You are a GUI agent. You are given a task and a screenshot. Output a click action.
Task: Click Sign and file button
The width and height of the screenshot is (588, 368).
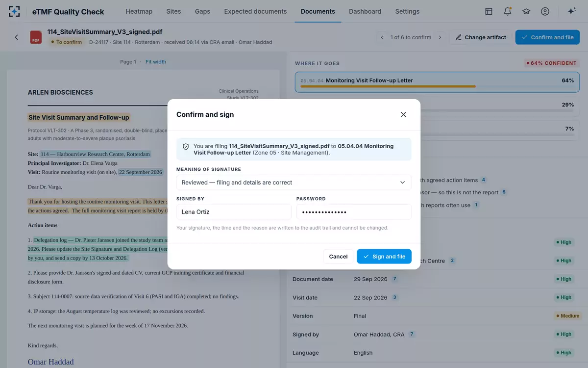(384, 257)
